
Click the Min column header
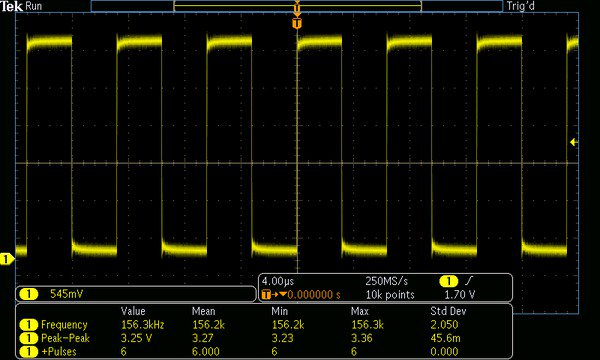click(279, 311)
